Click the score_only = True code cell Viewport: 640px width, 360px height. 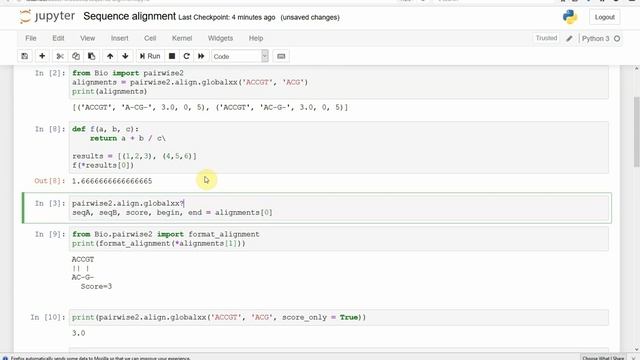pyautogui.click(x=339, y=317)
